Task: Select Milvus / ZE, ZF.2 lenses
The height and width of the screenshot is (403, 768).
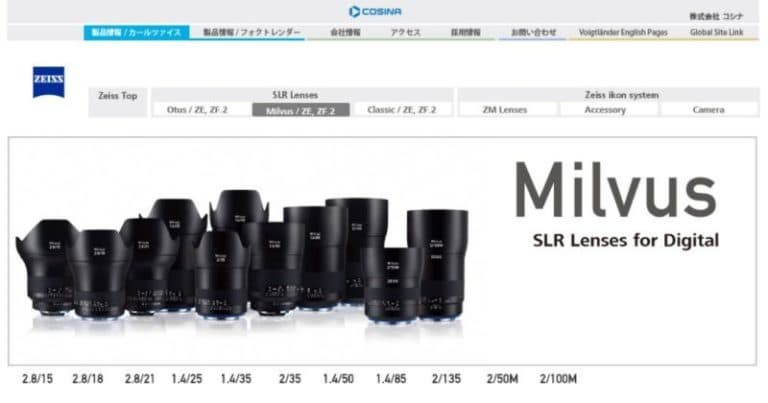Action: click(x=301, y=110)
